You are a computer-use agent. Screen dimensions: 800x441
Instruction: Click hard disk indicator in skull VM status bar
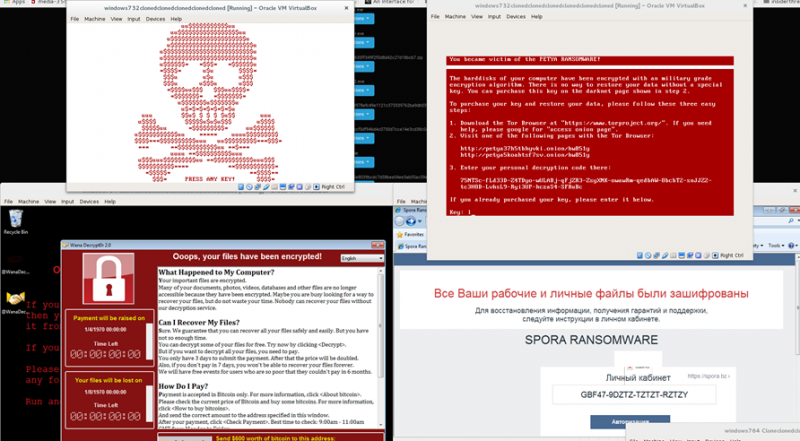pos(241,187)
